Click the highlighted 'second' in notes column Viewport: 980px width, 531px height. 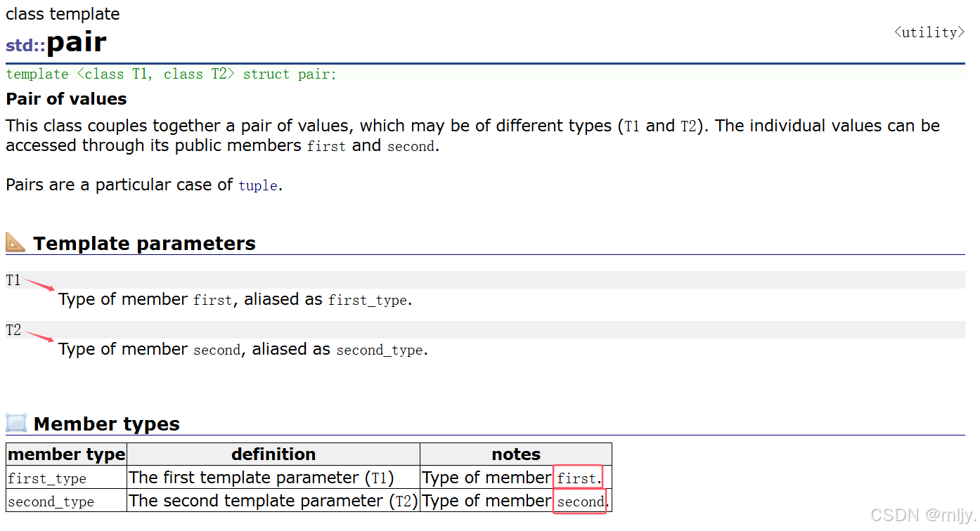click(580, 501)
